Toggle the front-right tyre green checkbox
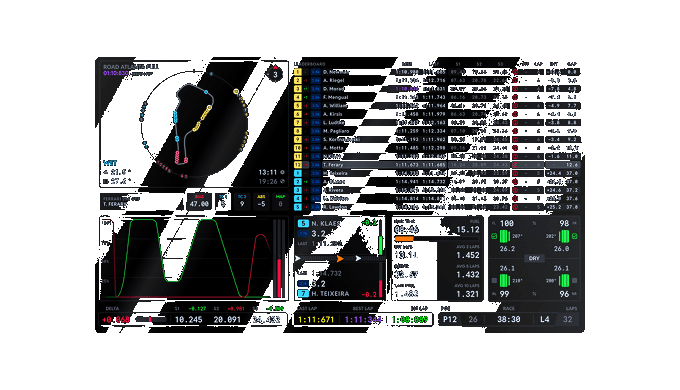 (x=575, y=236)
